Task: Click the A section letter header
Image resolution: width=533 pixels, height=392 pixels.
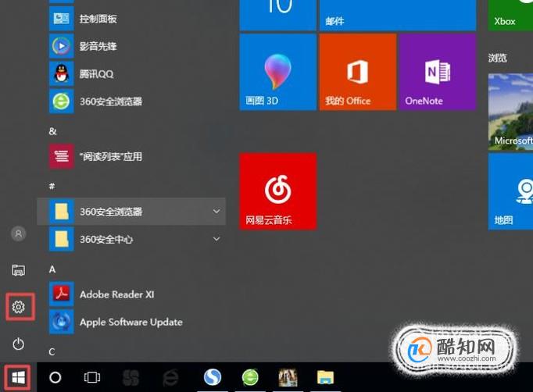Action: (x=52, y=269)
